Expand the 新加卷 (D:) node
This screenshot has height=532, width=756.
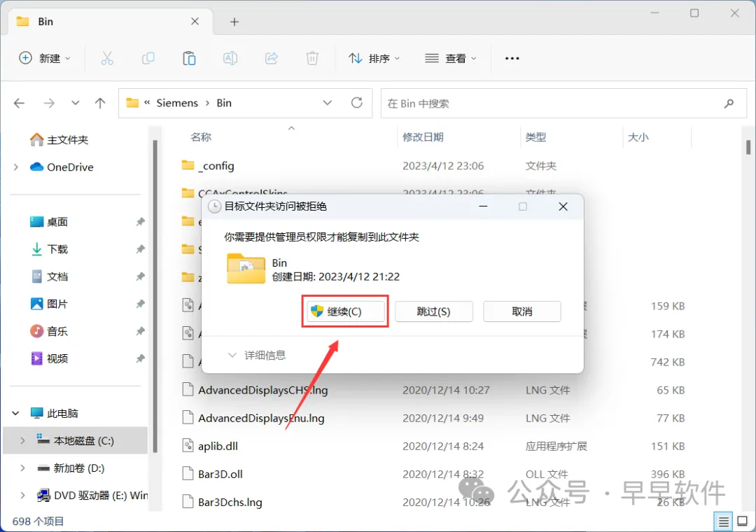(x=22, y=468)
